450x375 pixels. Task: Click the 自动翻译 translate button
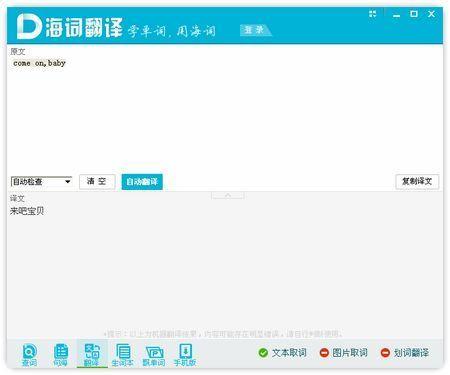coord(142,182)
